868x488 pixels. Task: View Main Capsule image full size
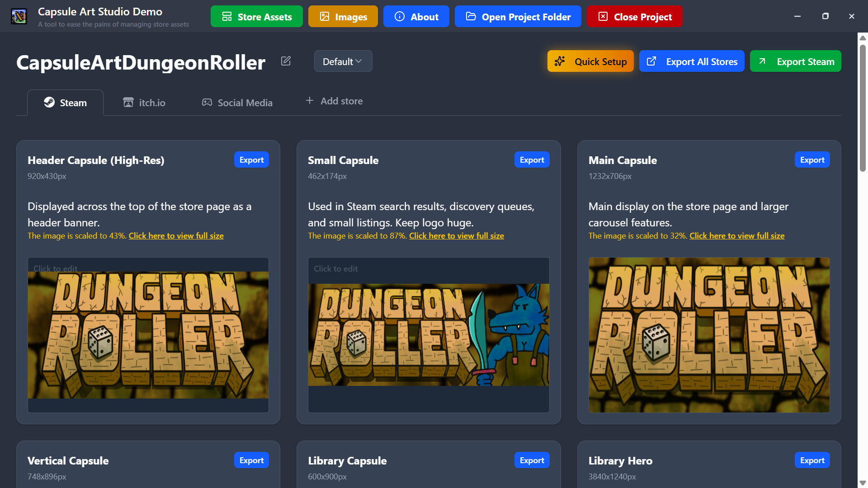pyautogui.click(x=736, y=236)
